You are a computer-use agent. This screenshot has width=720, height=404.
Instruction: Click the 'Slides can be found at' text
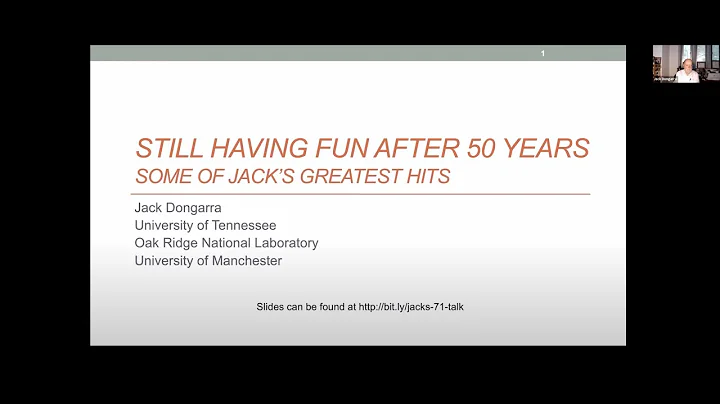(306, 307)
